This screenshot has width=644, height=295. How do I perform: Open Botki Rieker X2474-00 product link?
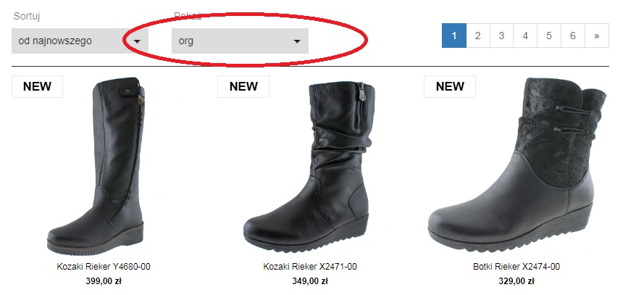517,267
